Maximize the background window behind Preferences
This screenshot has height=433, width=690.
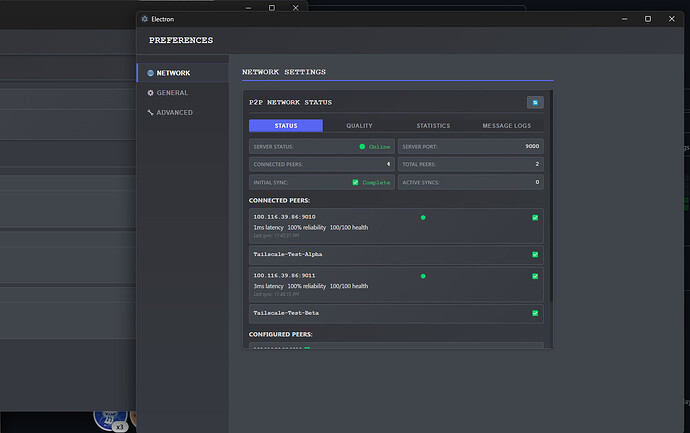[272, 8]
